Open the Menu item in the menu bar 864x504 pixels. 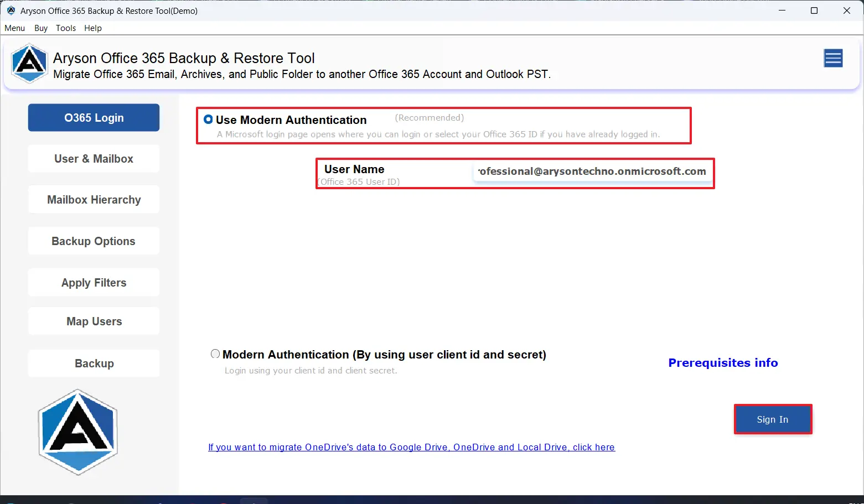pos(14,28)
